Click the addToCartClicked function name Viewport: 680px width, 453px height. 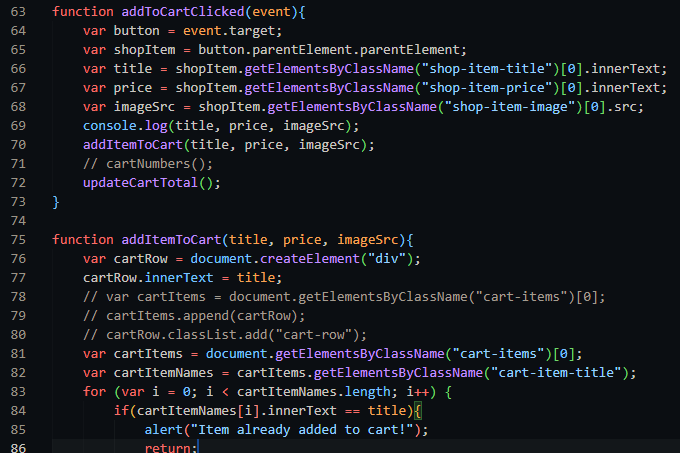pyautogui.click(x=183, y=12)
